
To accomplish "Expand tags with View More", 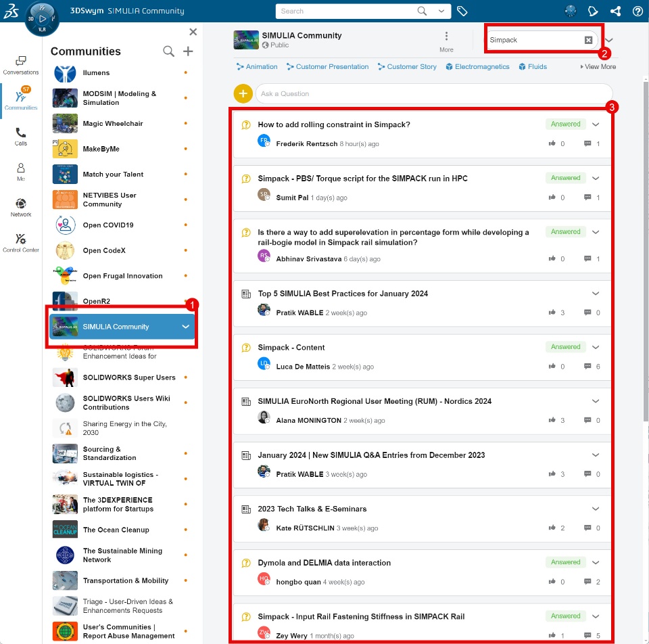I will click(598, 67).
